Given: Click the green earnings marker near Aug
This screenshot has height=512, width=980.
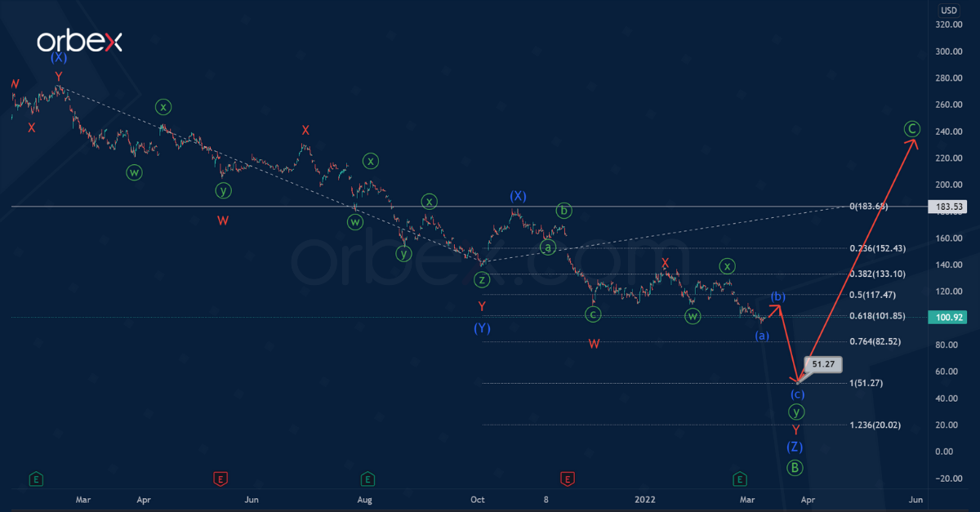Looking at the screenshot, I should pyautogui.click(x=367, y=479).
